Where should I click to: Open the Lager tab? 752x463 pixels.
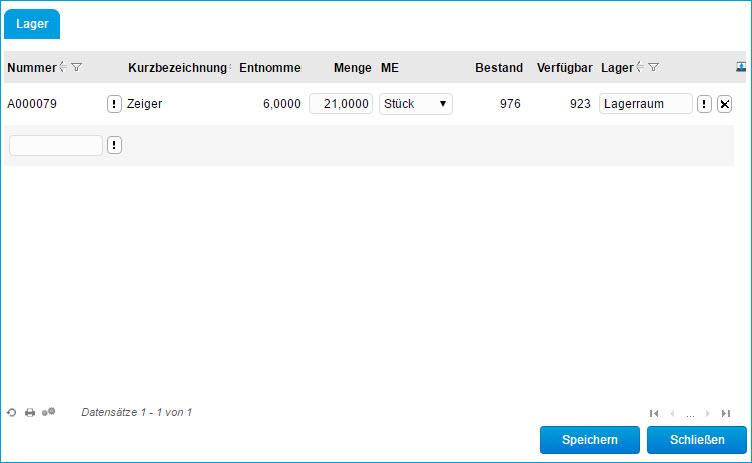click(32, 24)
